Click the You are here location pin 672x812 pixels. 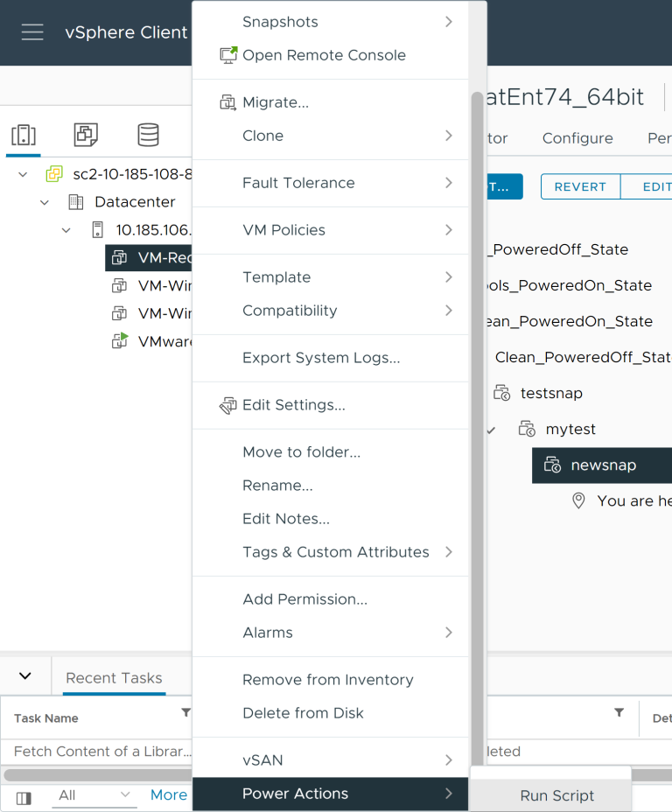[578, 500]
